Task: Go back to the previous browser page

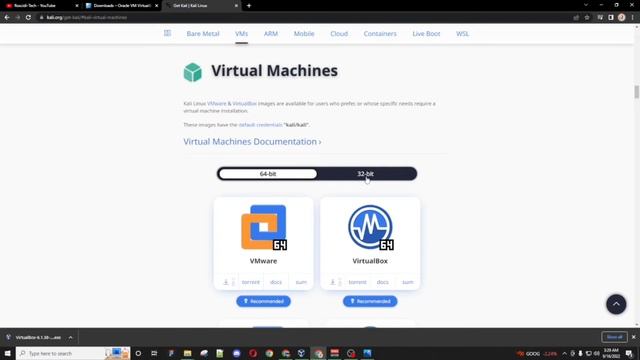Action: click(x=7, y=18)
